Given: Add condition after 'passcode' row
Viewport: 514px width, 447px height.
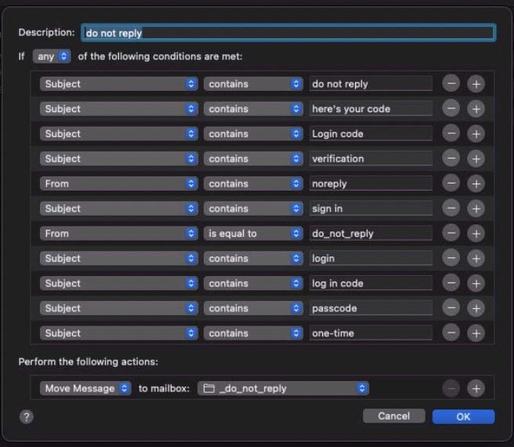Looking at the screenshot, I should (476, 308).
